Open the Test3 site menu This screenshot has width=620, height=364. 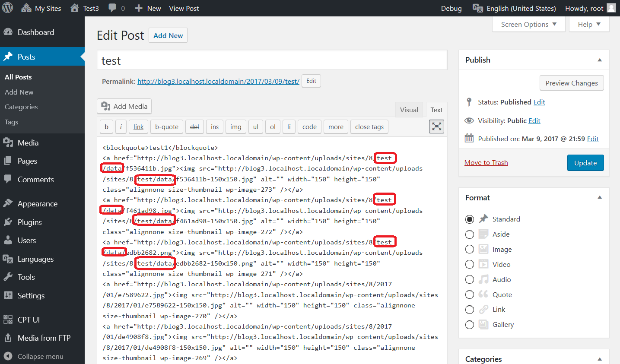(85, 8)
